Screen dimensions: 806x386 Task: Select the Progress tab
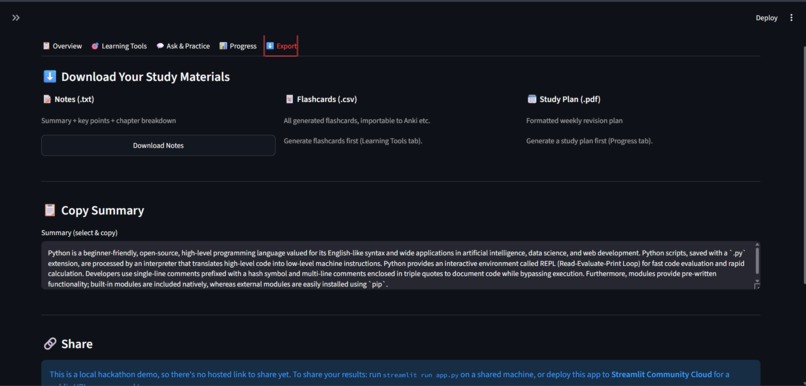[238, 46]
